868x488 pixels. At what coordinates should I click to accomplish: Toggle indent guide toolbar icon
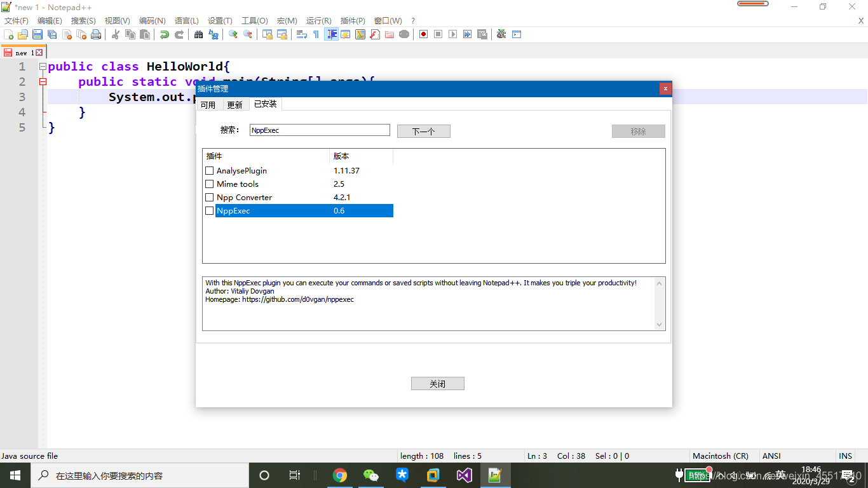[x=331, y=34]
